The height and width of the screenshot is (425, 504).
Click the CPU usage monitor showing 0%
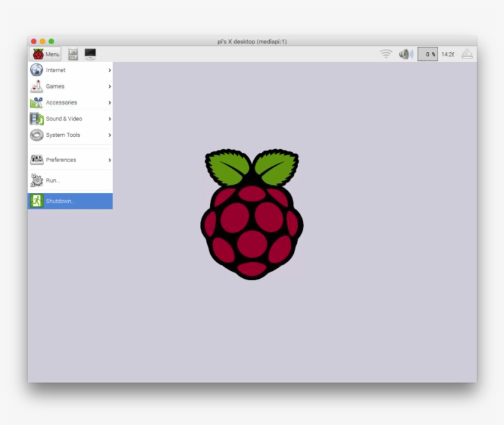pos(427,53)
